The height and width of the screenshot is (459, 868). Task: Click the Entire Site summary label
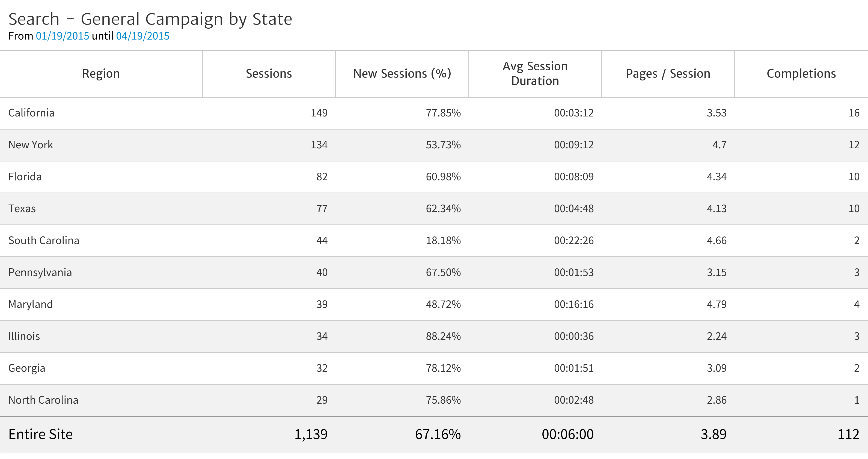pyautogui.click(x=40, y=434)
